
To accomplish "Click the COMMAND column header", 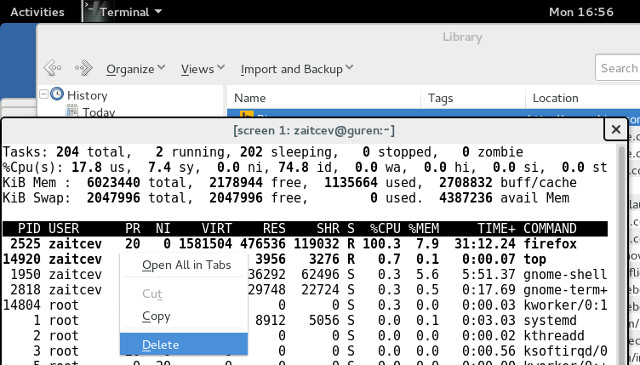I will pyautogui.click(x=550, y=228).
